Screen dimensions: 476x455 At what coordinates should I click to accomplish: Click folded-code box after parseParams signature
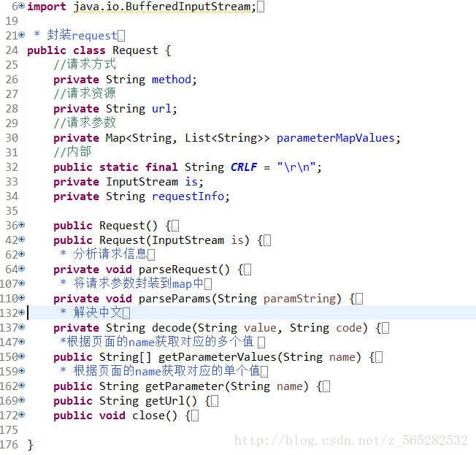[x=359, y=299]
